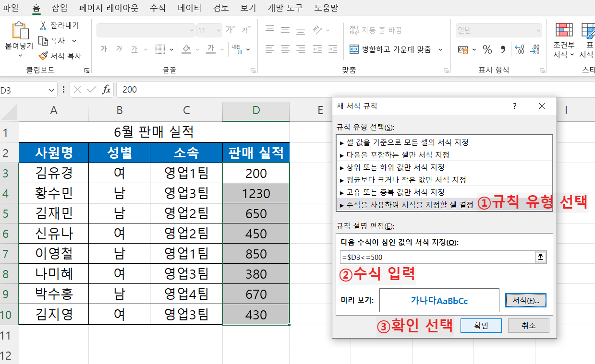Viewport: 595px width, 364px height.
Task: Apply percent style with the % icon
Action: tap(488, 49)
